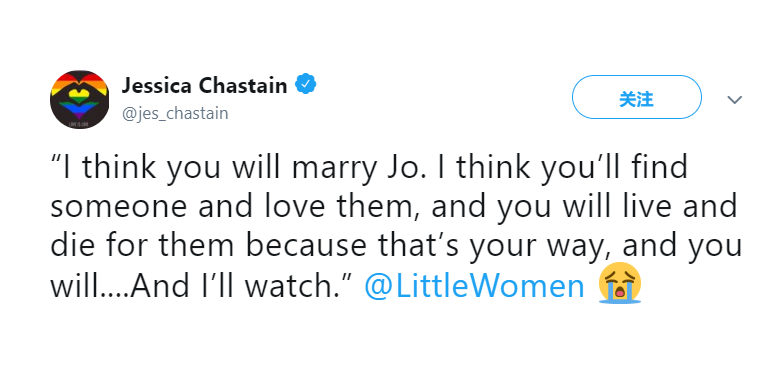This screenshot has width=783, height=384.
Task: Open Jessica Chastain's rainbow heart profile picture
Action: 79,99
